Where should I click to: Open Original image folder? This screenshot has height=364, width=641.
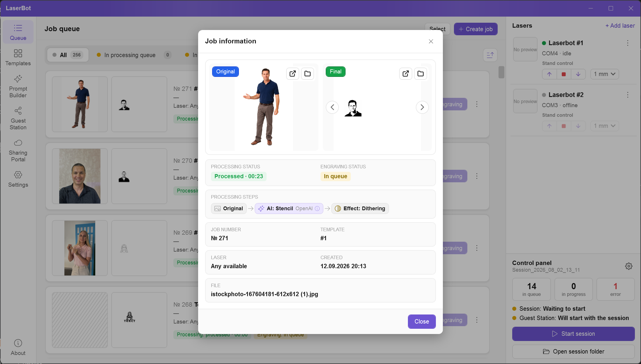click(307, 74)
